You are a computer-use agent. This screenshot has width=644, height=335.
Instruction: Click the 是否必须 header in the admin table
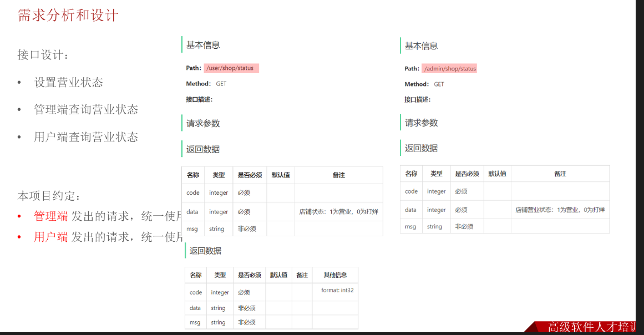tap(467, 174)
